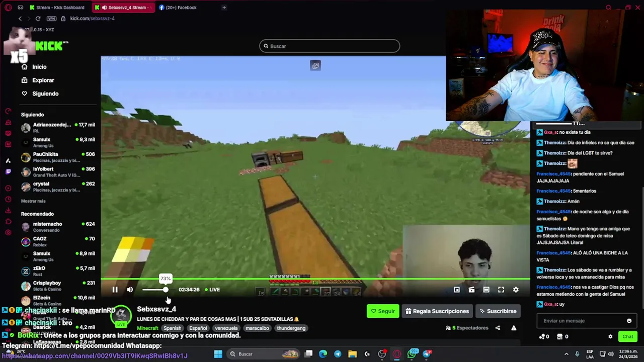The width and height of the screenshot is (644, 362).
Task: Switch to Stream - Kick Dashboard tab
Action: (57, 8)
